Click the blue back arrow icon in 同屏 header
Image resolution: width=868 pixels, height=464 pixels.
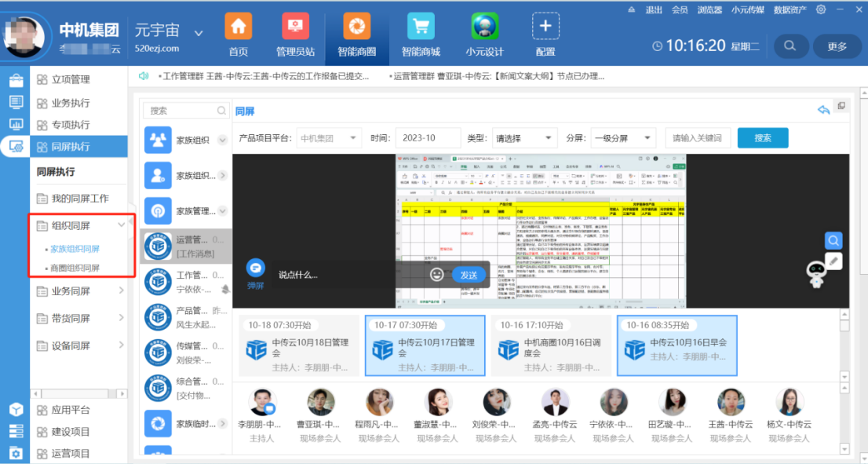(823, 110)
